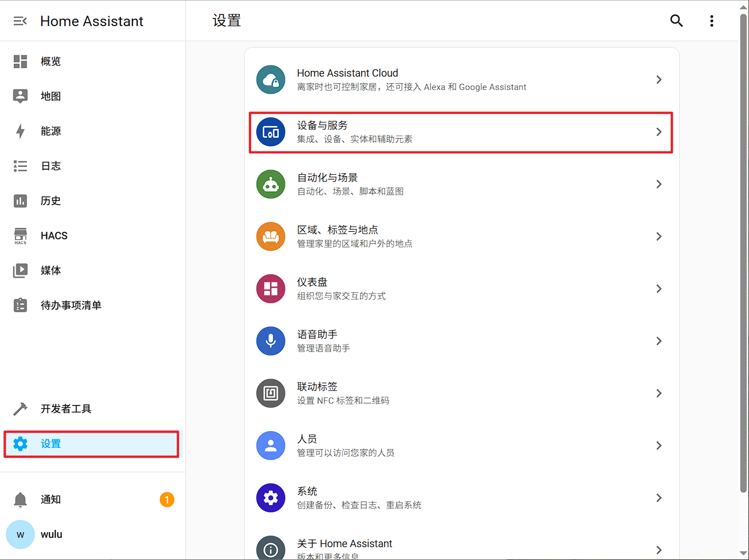The height and width of the screenshot is (560, 749).
Task: Open the 系统 title link
Action: click(307, 491)
